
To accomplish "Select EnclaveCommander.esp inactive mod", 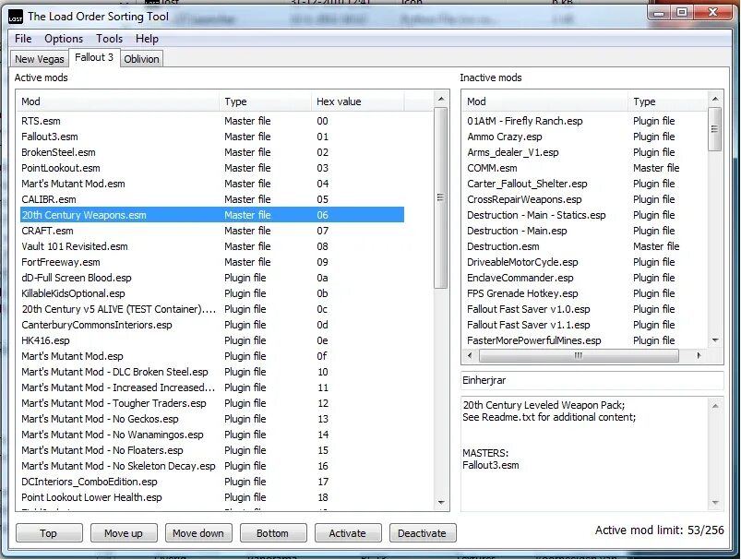I will [585, 278].
